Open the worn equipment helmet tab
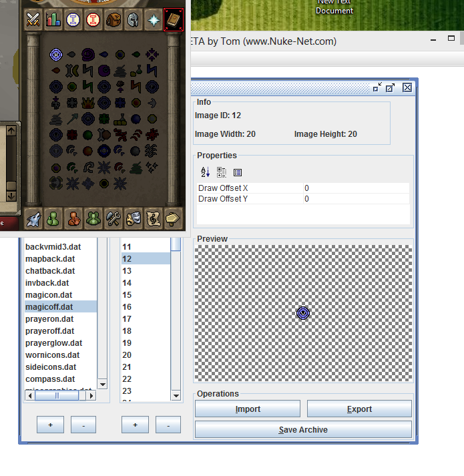Image resolution: width=464 pixels, height=476 pixels. click(x=133, y=20)
